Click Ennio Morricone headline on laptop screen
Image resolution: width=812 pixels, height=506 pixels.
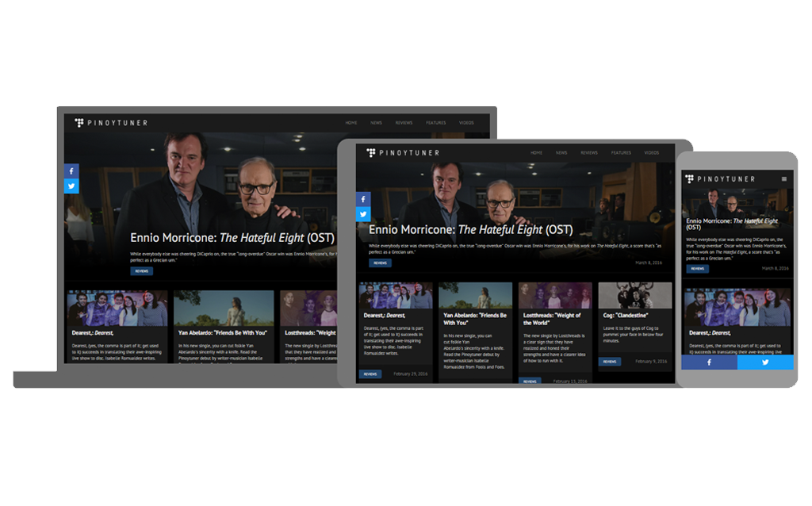[232, 238]
